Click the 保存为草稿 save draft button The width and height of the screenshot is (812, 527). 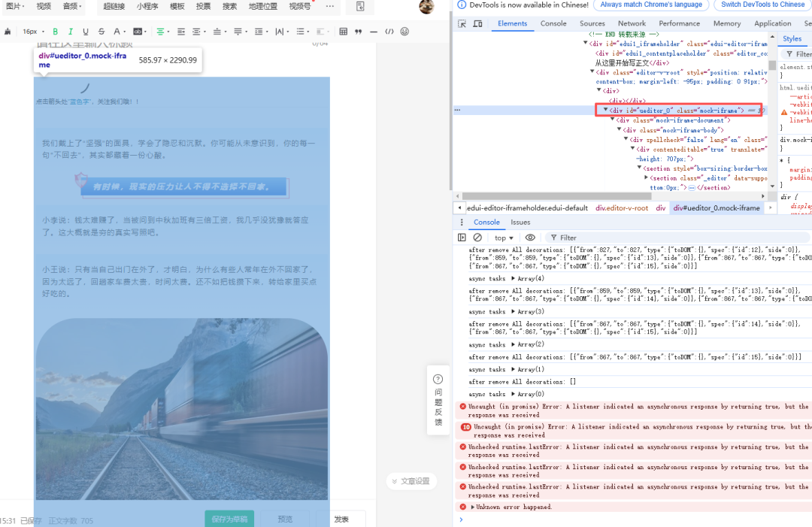click(x=229, y=519)
